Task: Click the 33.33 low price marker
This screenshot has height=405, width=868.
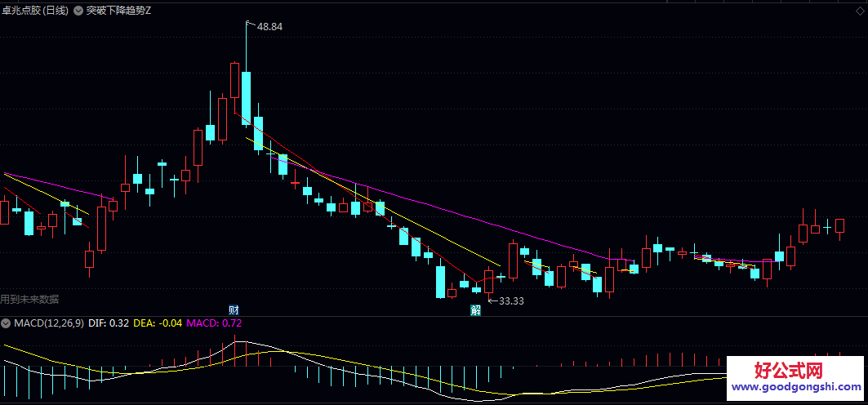Action: click(x=511, y=301)
